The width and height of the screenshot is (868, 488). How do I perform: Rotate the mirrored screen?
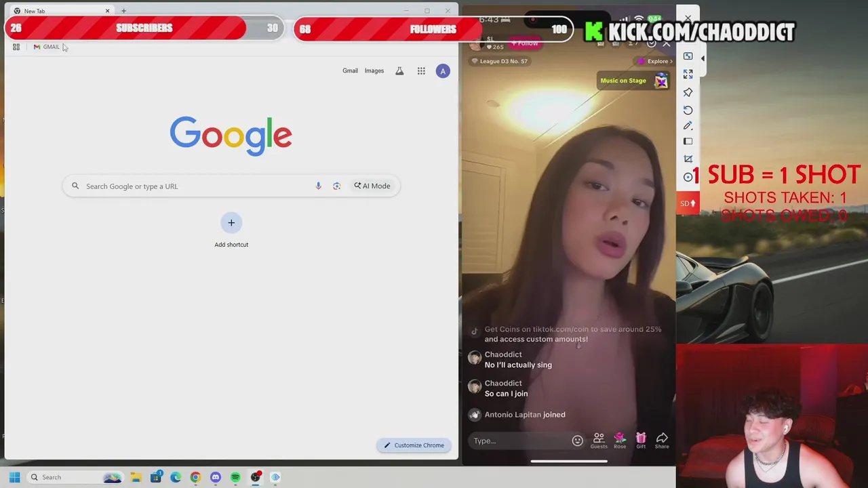(688, 110)
